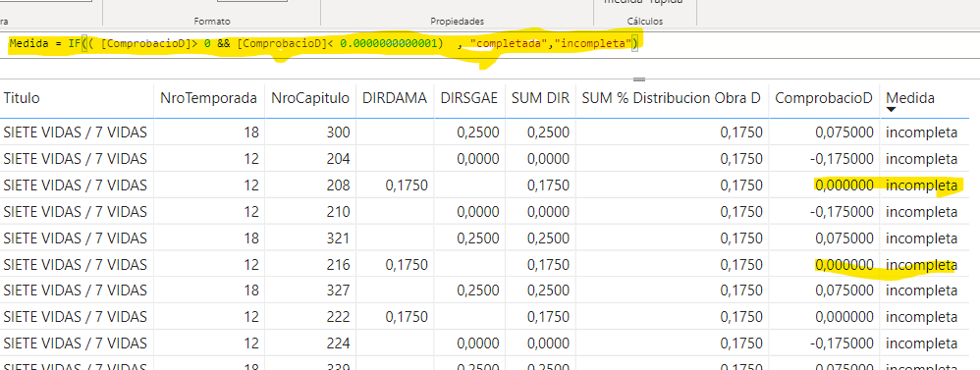Select NroCapitulo cell 327
Viewport: 980px width, 370px height.
point(338,291)
